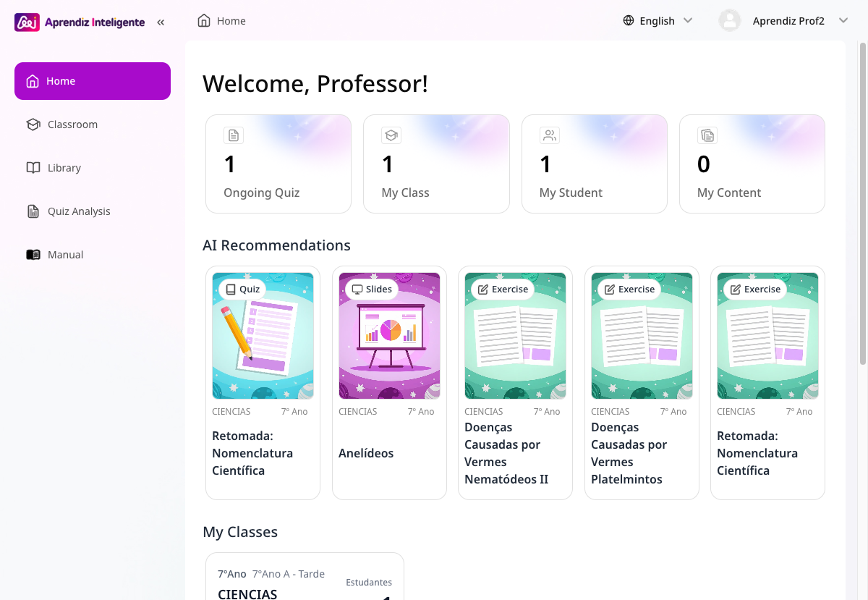868x600 pixels.
Task: Click the Quiz Analysis chart icon
Action: point(33,211)
